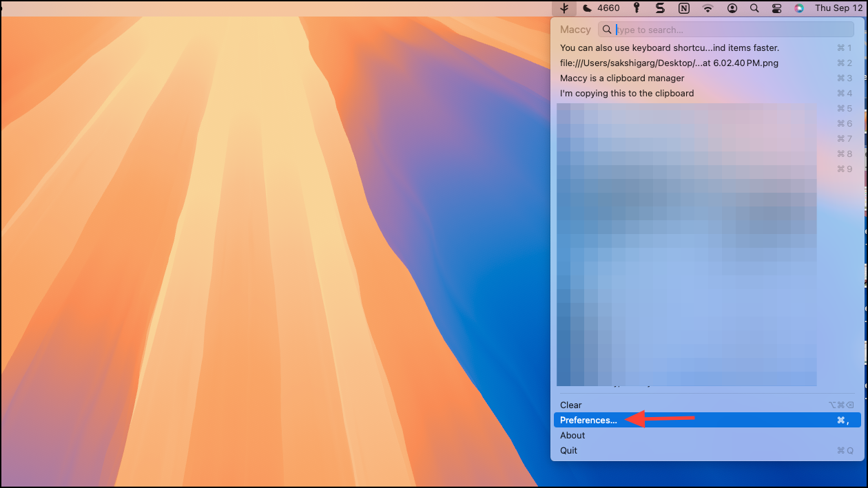This screenshot has height=488, width=868.
Task: Open the S-shaped menu bar app icon
Action: point(660,8)
